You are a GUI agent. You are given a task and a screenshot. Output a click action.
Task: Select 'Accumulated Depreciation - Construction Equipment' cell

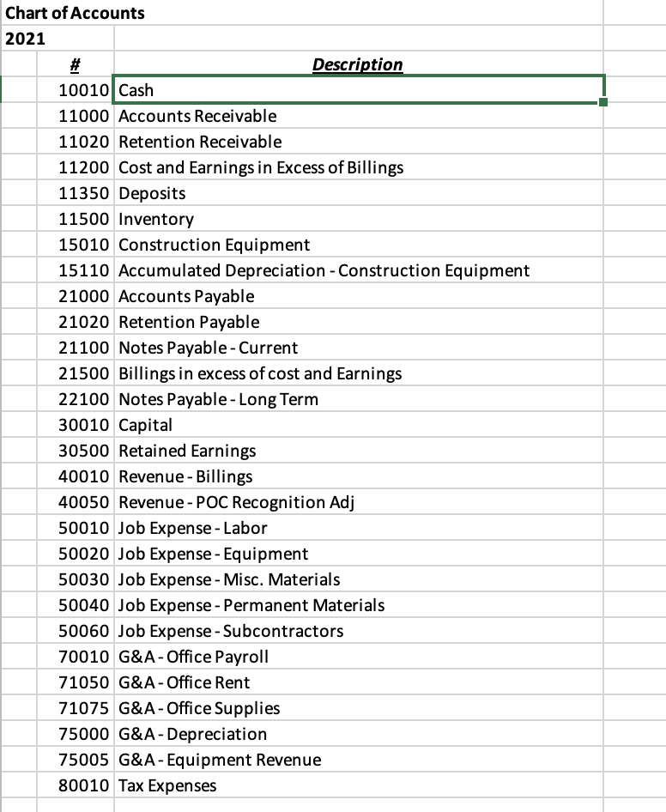(359, 270)
